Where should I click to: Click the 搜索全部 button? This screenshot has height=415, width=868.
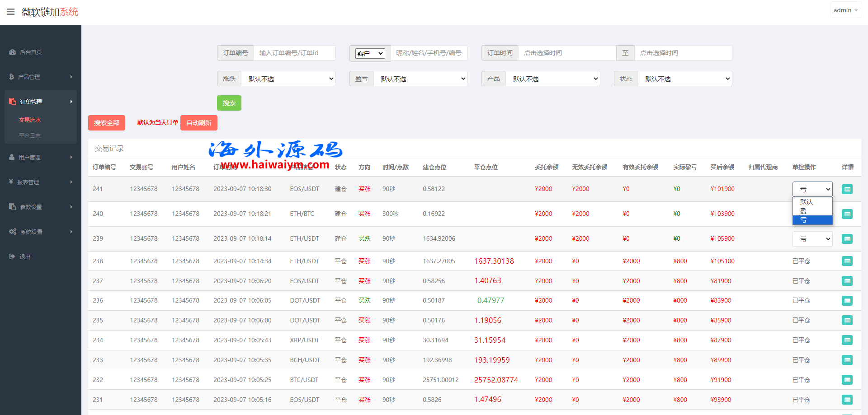pos(107,123)
